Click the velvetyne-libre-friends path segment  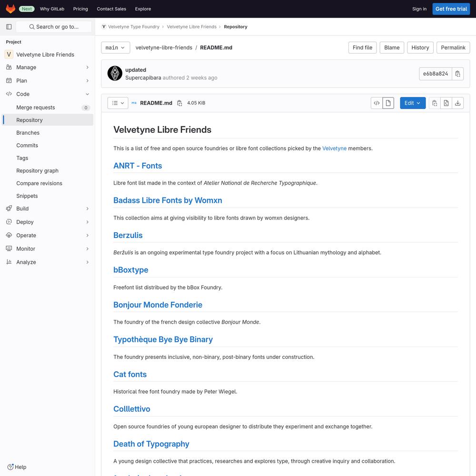pos(164,48)
